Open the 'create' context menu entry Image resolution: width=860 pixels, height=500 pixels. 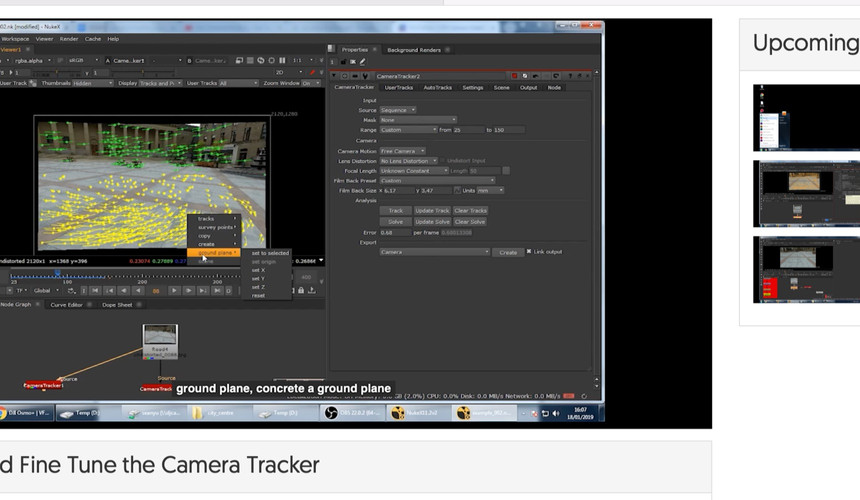(x=214, y=244)
